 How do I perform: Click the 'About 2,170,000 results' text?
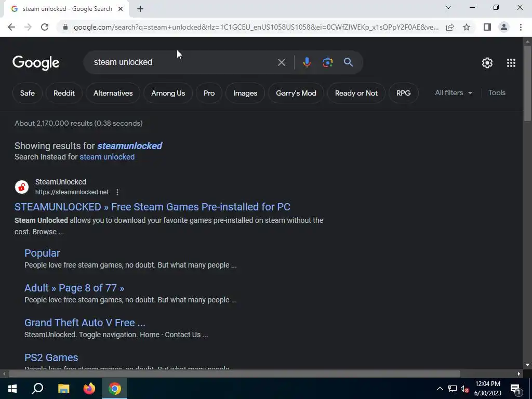tap(79, 123)
